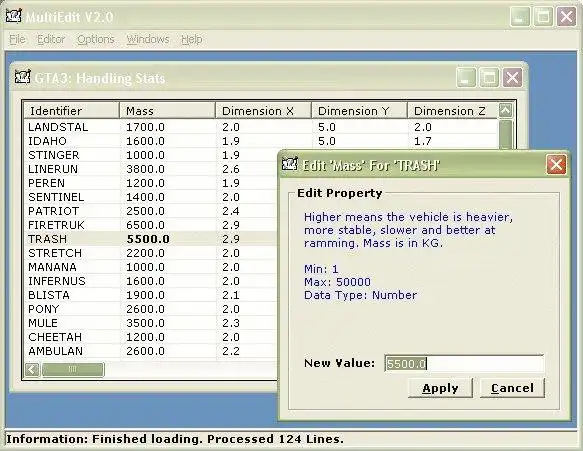Select the IDAHO identifier row
The image size is (583, 451).
(47, 141)
